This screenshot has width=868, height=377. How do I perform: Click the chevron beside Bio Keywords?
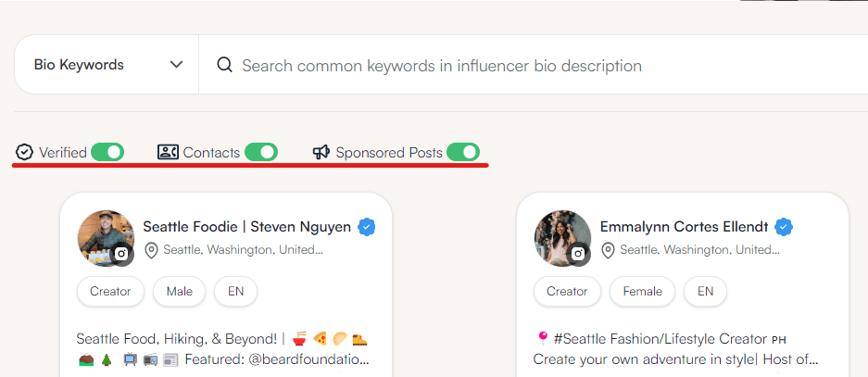(x=177, y=65)
